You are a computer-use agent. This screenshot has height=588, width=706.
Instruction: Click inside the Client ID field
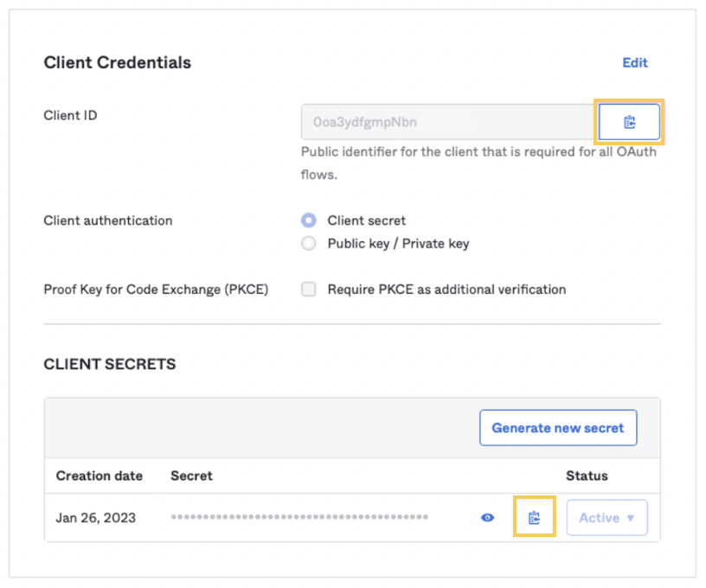click(x=447, y=122)
